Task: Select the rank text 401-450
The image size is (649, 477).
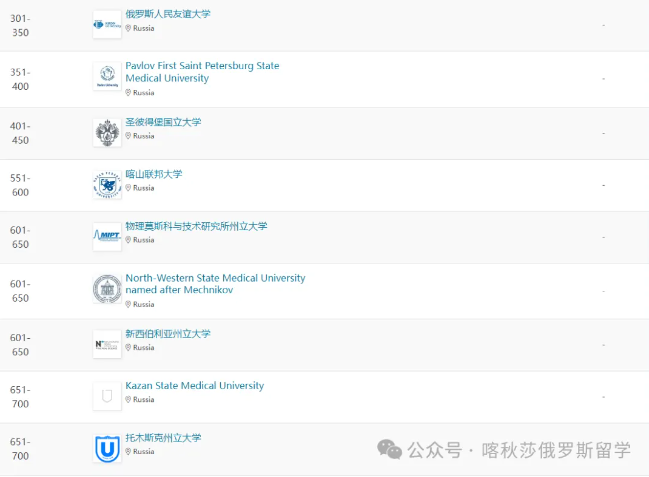Action: (20, 133)
